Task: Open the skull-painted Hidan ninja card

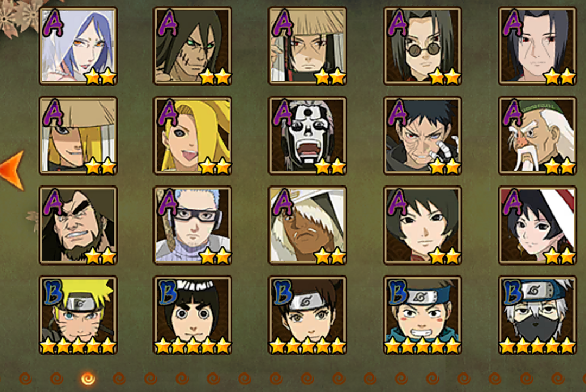Action: [308, 136]
